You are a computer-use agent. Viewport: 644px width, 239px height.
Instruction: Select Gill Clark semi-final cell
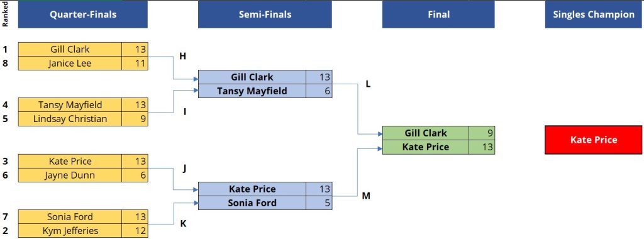[252, 77]
